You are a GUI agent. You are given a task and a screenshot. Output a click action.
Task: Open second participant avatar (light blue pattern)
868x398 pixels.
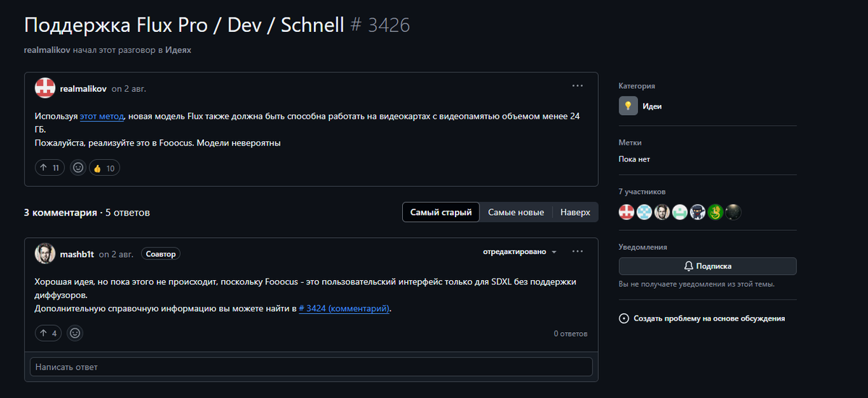click(644, 212)
